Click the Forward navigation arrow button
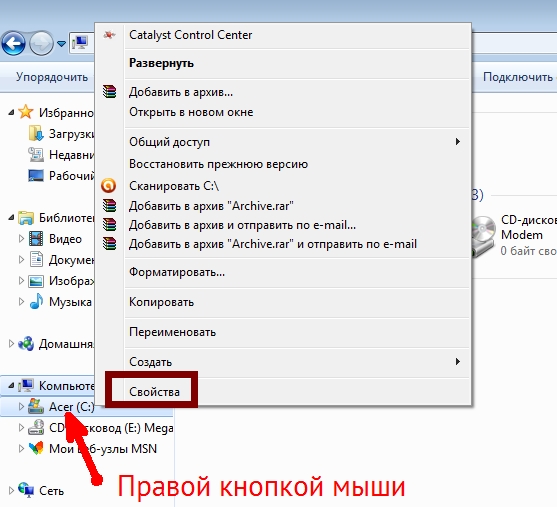Viewport: 557px width, 507px height. coord(41,44)
